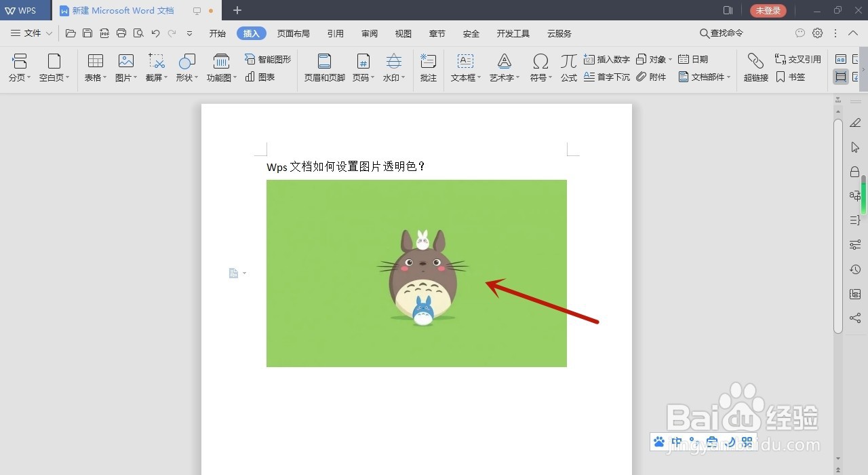Click the AB form field icon
The width and height of the screenshot is (868, 475).
click(841, 59)
